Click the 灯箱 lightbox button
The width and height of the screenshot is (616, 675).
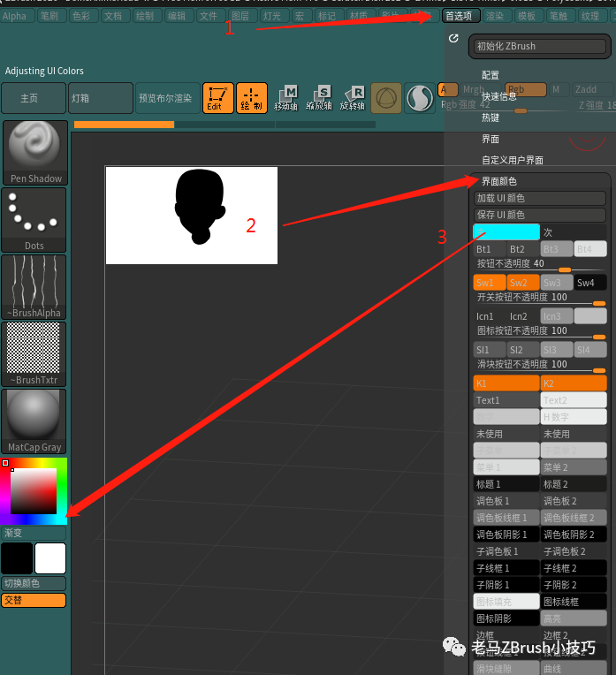click(101, 98)
